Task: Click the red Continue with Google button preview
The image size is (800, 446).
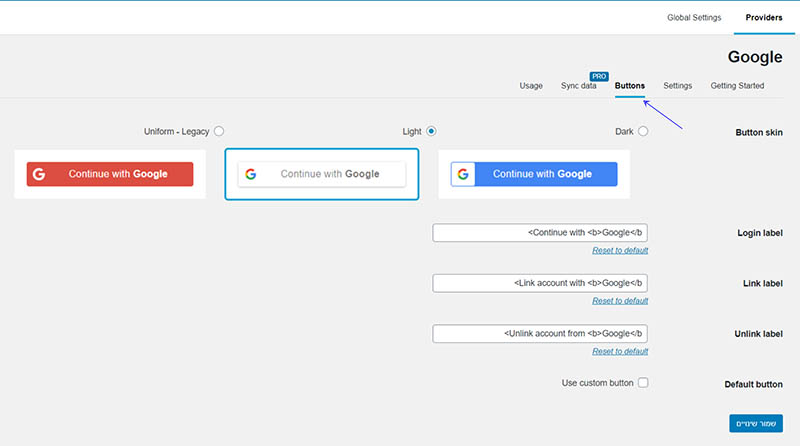Action: (110, 174)
